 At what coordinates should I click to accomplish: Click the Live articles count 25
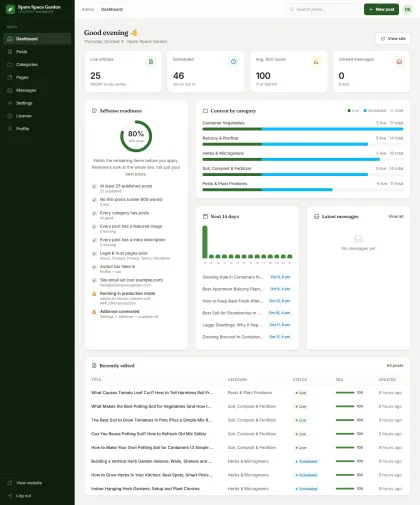tap(95, 76)
